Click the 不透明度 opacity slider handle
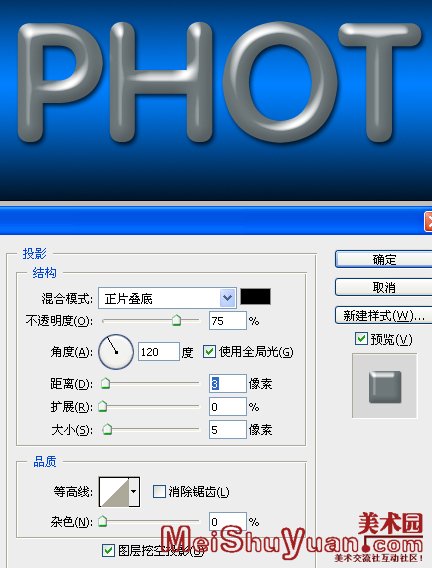The height and width of the screenshot is (568, 432). pos(176,320)
